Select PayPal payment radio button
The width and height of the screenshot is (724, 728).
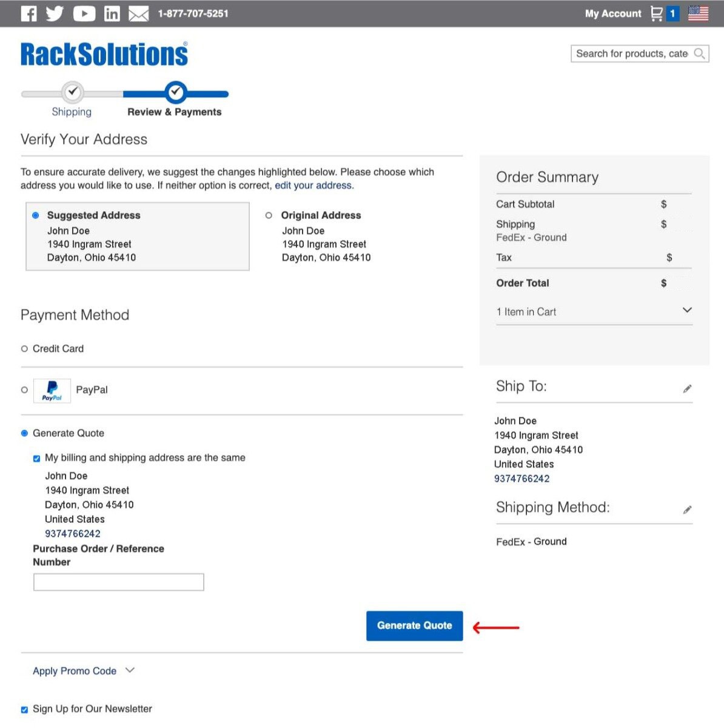(x=24, y=390)
